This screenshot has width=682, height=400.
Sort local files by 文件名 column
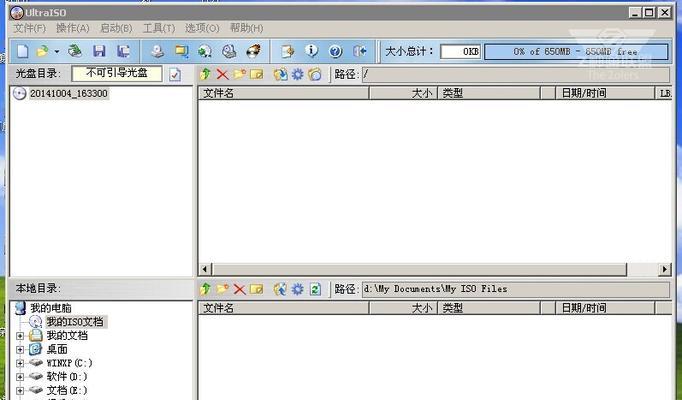coord(284,308)
